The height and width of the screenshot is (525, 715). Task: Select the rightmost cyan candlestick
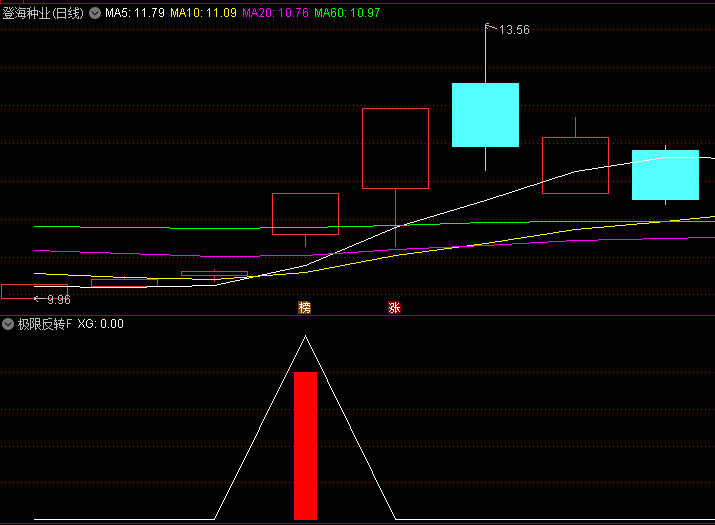click(665, 175)
